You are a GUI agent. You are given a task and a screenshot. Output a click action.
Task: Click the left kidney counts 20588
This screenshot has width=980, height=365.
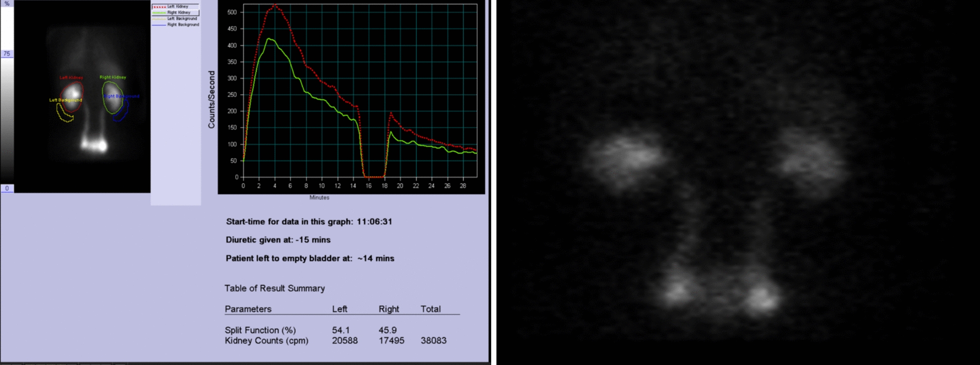click(345, 341)
